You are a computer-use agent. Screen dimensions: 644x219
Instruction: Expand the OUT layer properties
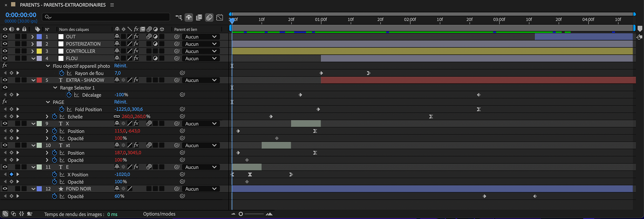click(33, 37)
